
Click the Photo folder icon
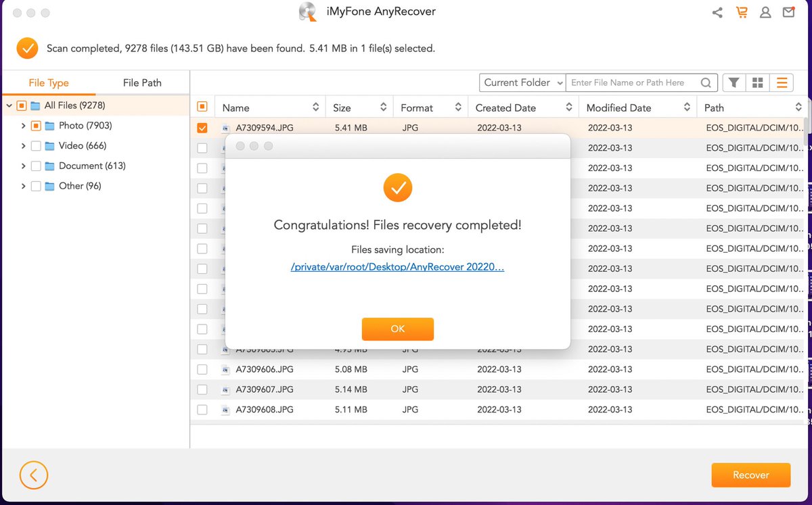point(49,126)
